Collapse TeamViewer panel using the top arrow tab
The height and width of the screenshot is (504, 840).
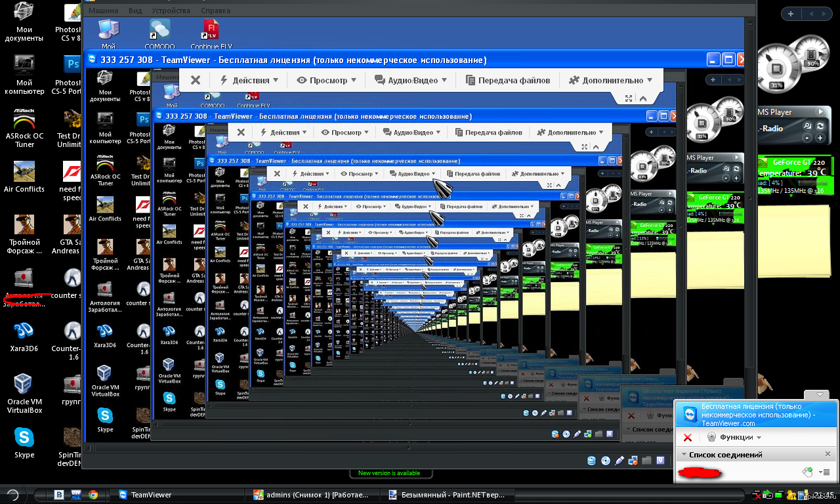(x=819, y=395)
